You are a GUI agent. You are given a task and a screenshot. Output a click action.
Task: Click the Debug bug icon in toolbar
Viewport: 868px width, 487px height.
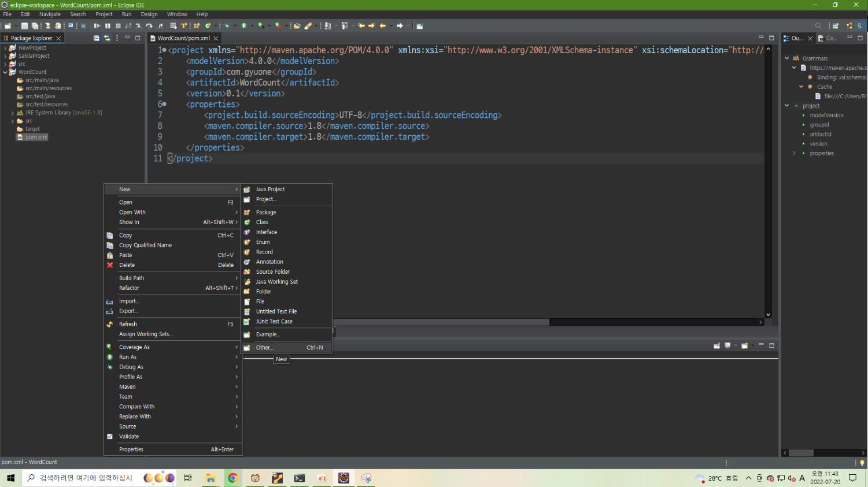pyautogui.click(x=227, y=26)
